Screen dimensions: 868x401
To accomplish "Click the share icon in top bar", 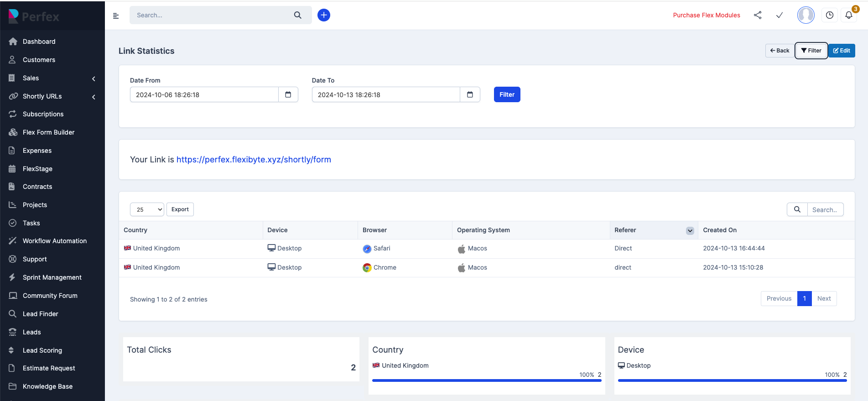I will [758, 15].
